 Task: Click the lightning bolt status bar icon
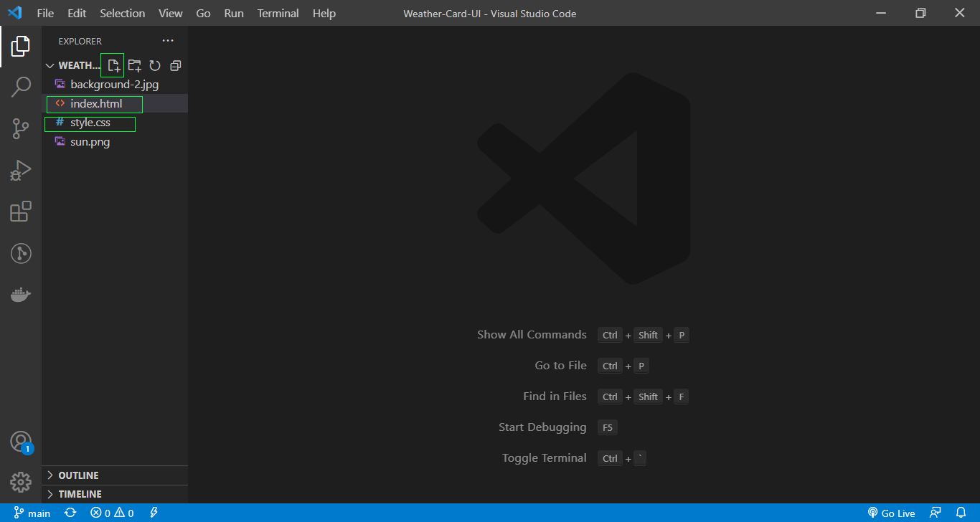tap(154, 513)
